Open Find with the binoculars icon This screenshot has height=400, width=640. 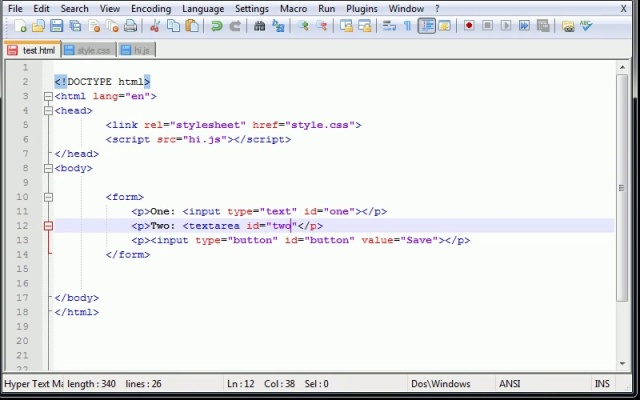point(259,26)
